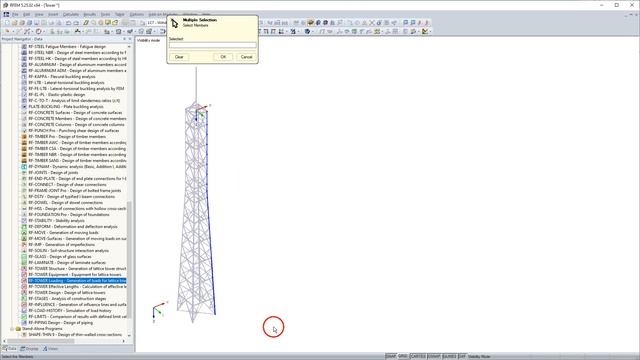
Task: Open the Options menu
Action: 137,14
